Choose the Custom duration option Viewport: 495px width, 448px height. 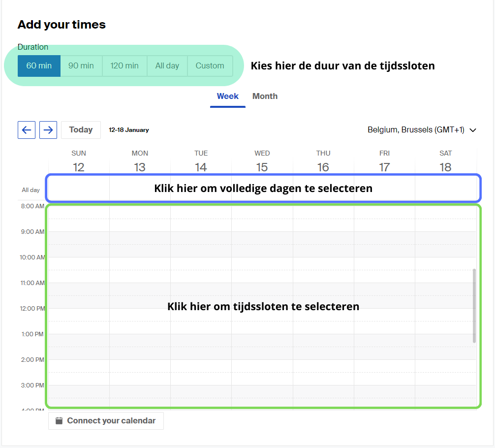(210, 65)
